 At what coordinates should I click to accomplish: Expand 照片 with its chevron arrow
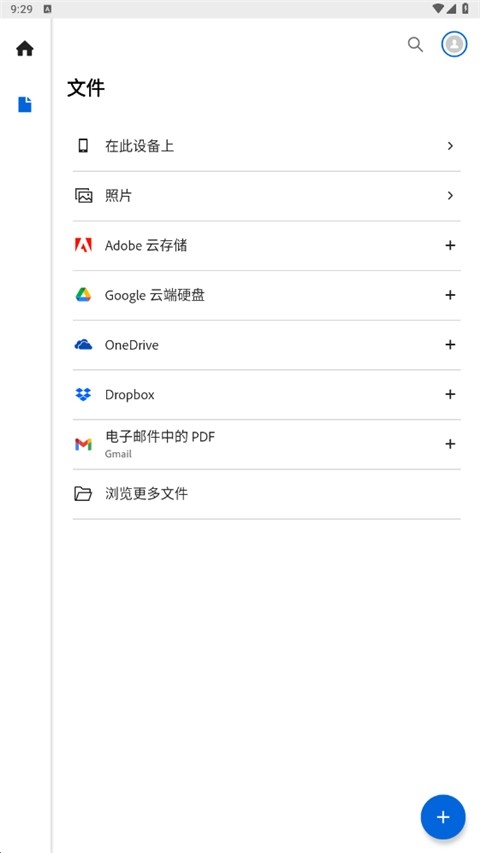tap(450, 195)
